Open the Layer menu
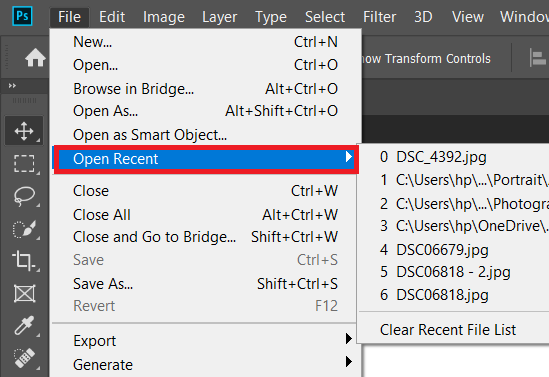Viewport: 549px width, 377px height. pos(220,17)
